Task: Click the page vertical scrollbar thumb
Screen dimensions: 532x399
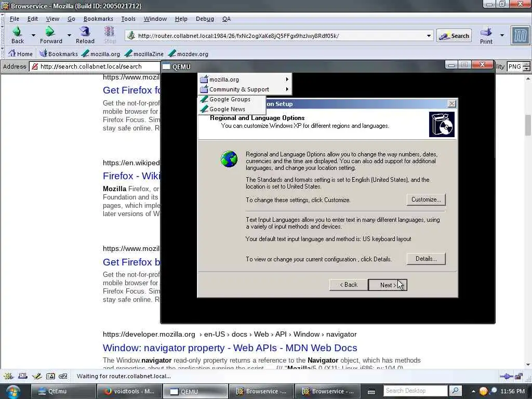Action: [528, 125]
